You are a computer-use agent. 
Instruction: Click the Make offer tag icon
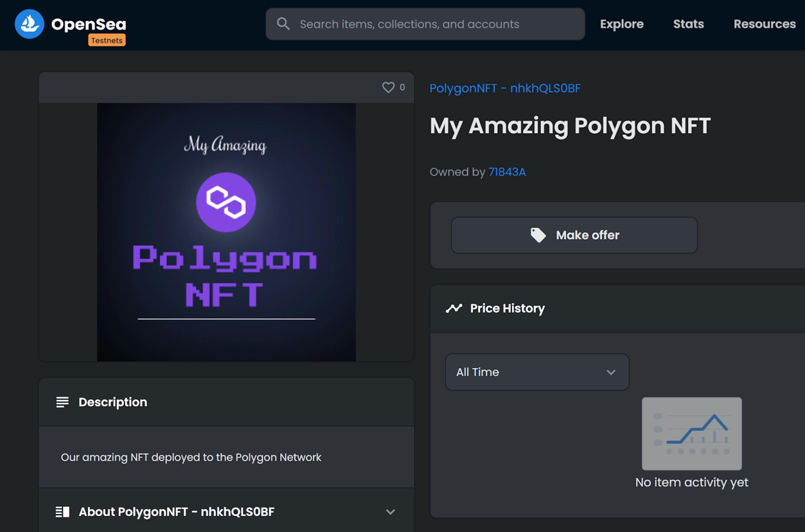coord(538,235)
